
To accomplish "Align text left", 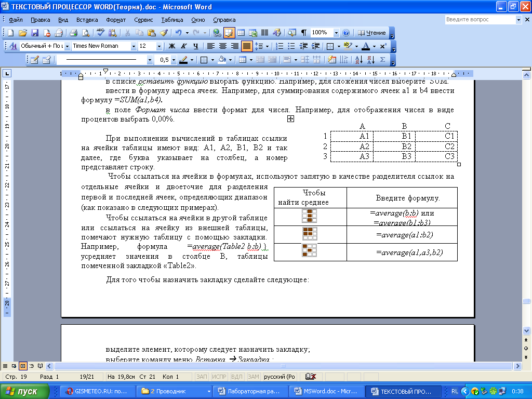I will (x=211, y=46).
